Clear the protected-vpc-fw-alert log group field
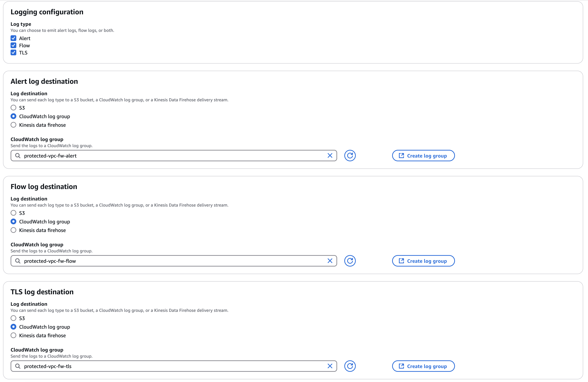The height and width of the screenshot is (382, 588). click(x=330, y=156)
